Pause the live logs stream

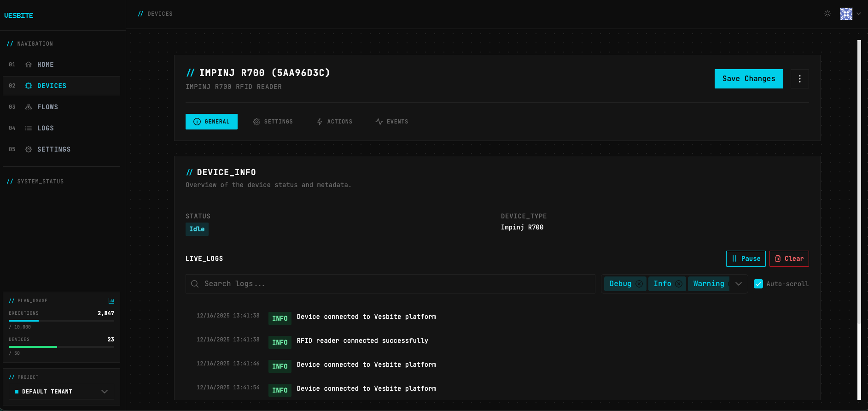point(746,259)
